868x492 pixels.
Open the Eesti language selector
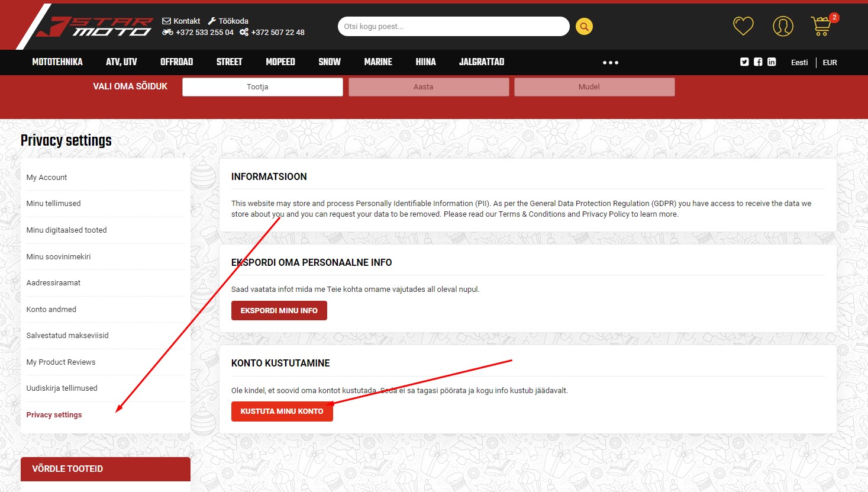pyautogui.click(x=799, y=62)
